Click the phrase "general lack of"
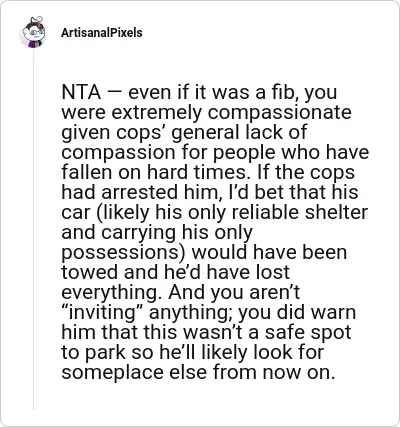 [239, 133]
